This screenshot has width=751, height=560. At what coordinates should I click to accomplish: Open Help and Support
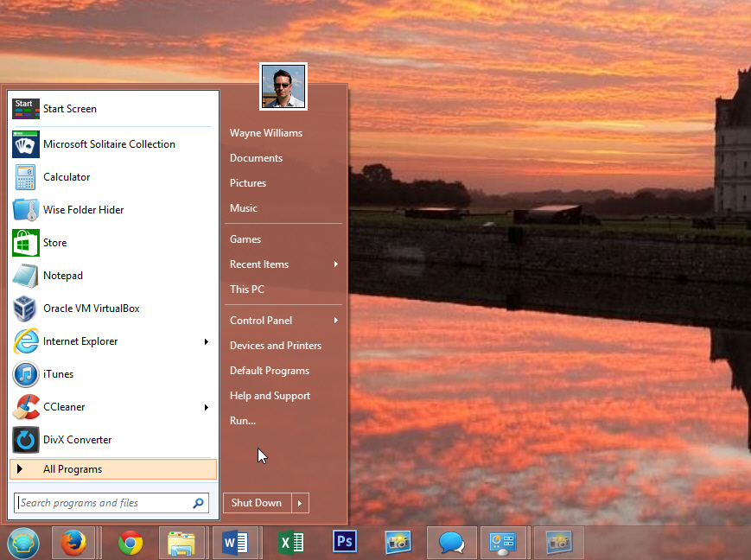pyautogui.click(x=270, y=396)
